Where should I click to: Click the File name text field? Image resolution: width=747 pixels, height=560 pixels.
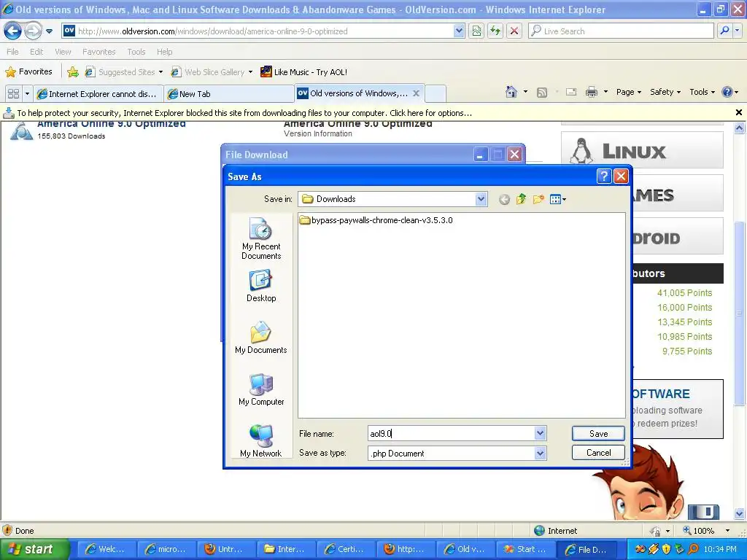(451, 433)
